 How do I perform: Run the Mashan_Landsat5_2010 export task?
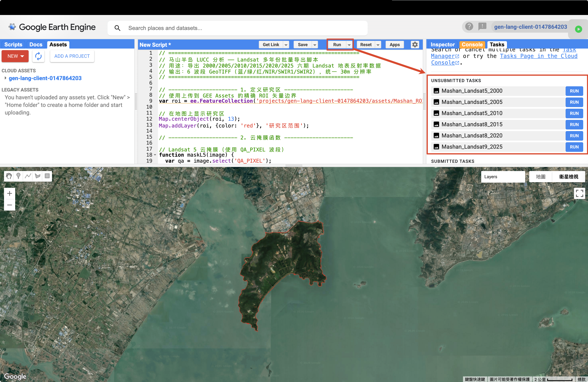click(574, 113)
